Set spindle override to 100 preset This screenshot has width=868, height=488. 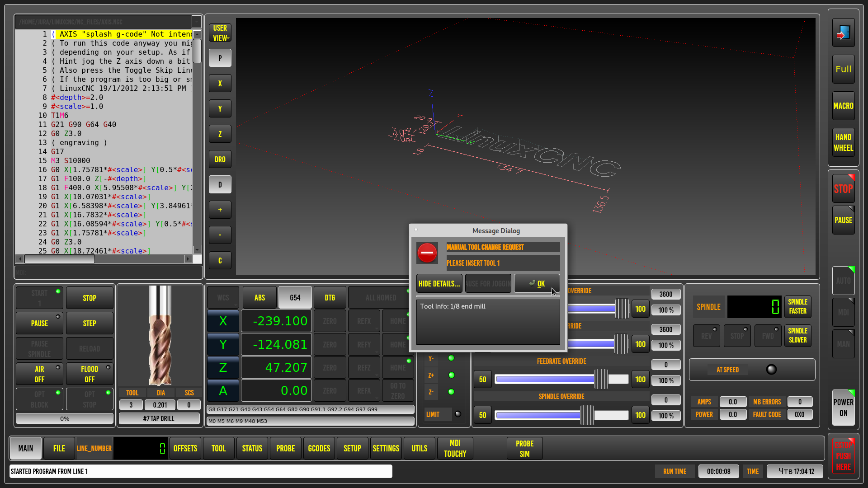point(640,415)
